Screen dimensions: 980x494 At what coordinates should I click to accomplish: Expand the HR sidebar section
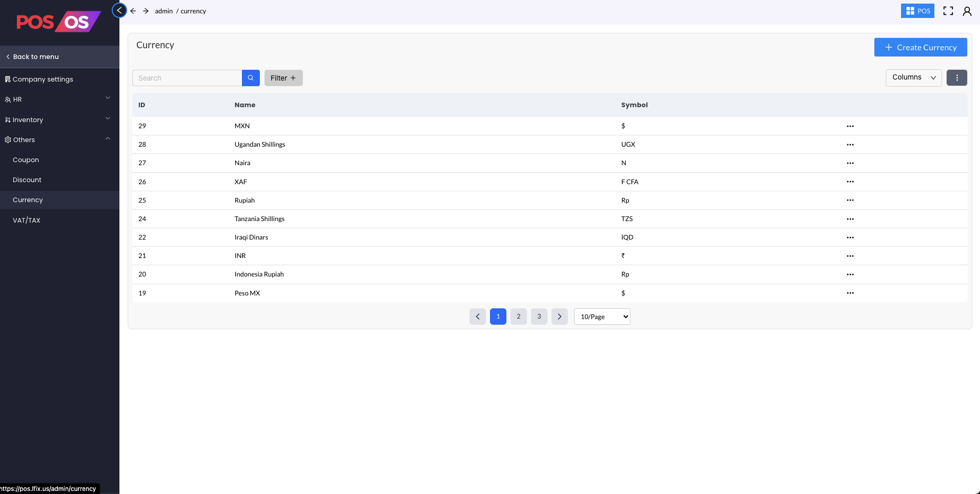pos(59,99)
